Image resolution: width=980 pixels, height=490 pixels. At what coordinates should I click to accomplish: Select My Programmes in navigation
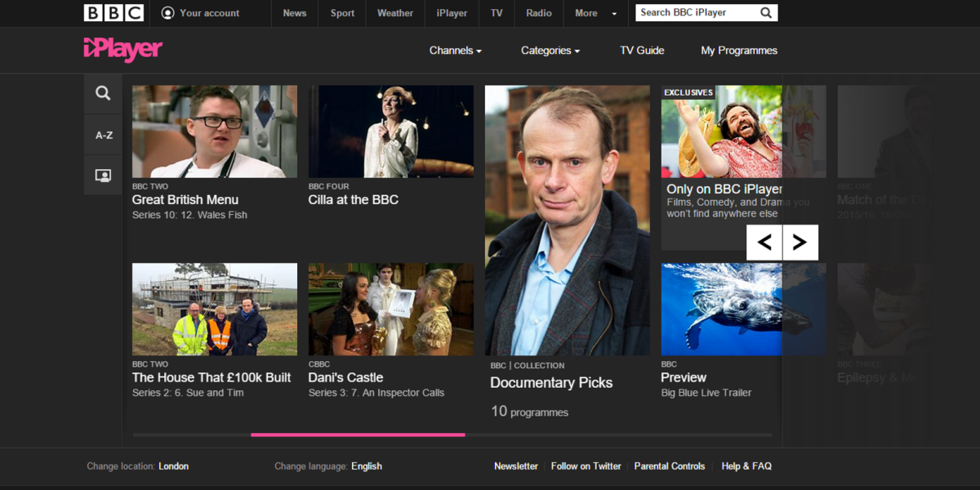click(x=738, y=51)
